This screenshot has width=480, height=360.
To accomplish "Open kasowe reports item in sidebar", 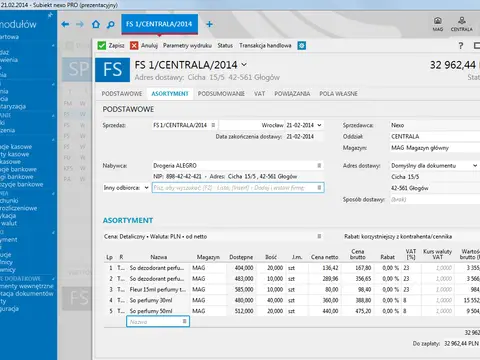I will (15, 154).
